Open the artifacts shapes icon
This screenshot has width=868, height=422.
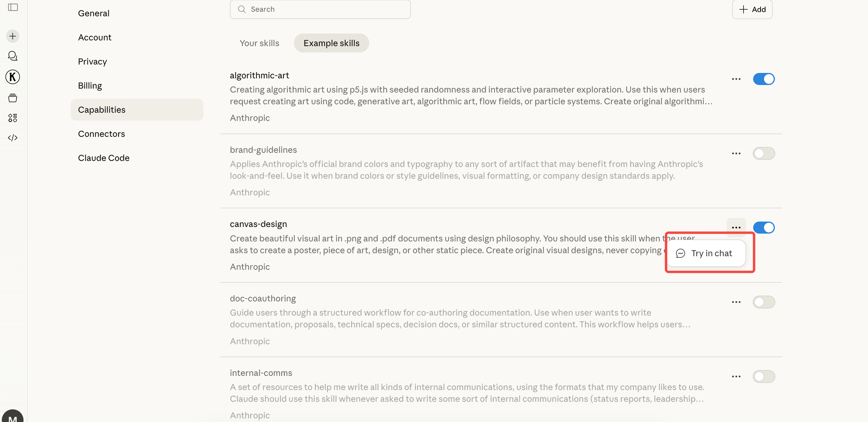tap(13, 118)
